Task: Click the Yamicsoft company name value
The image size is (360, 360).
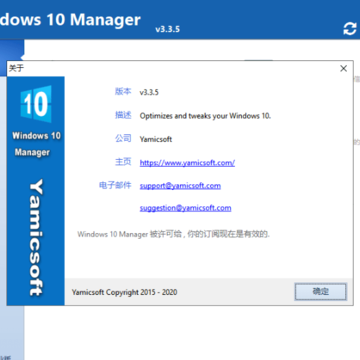Action: (156, 139)
